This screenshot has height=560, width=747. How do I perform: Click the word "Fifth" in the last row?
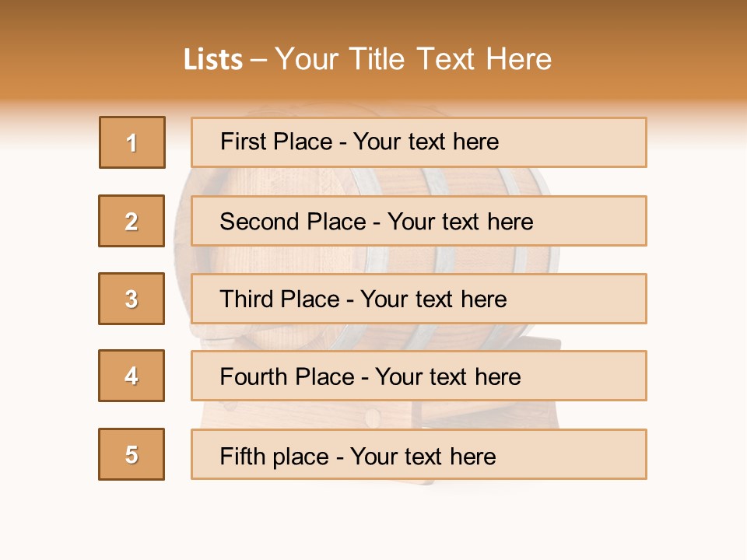pyautogui.click(x=242, y=456)
